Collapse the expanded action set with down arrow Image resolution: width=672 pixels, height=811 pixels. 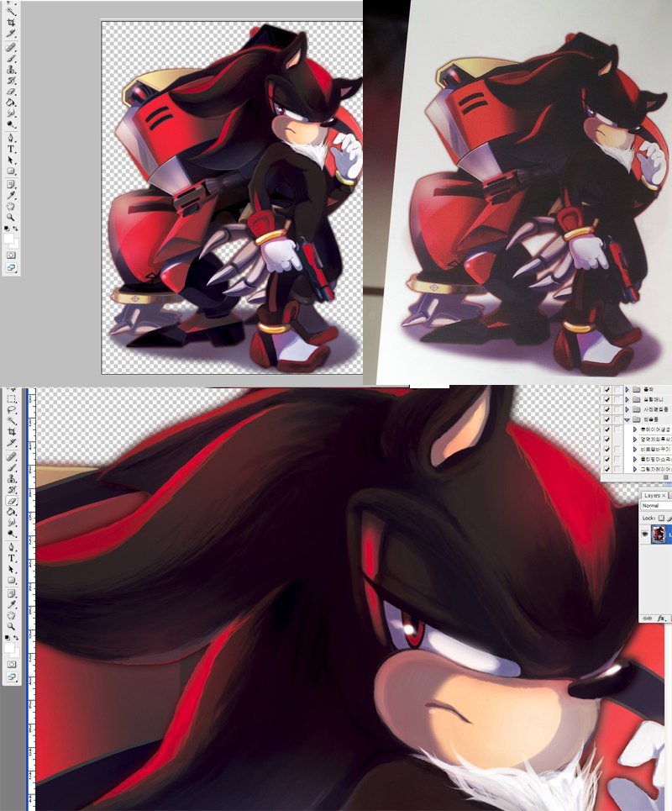click(627, 419)
